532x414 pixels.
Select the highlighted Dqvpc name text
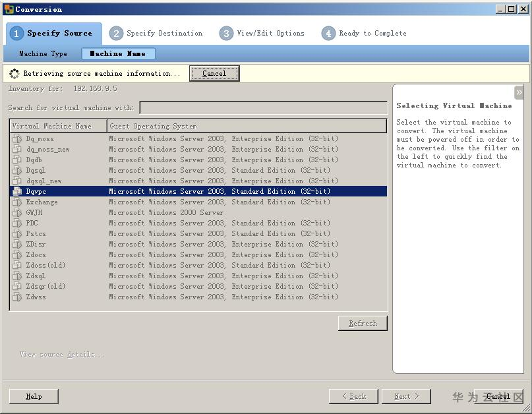36,191
